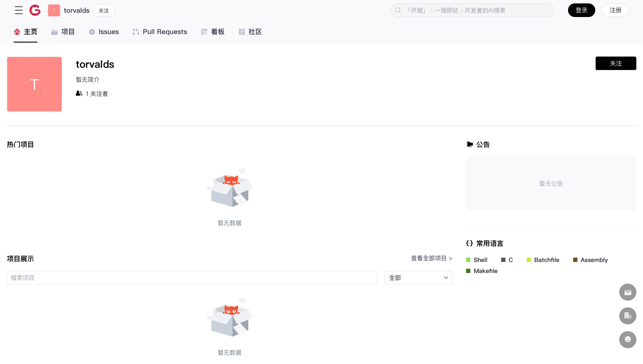Follow torvalds via the black 关注 button
This screenshot has height=364, width=643.
616,63
